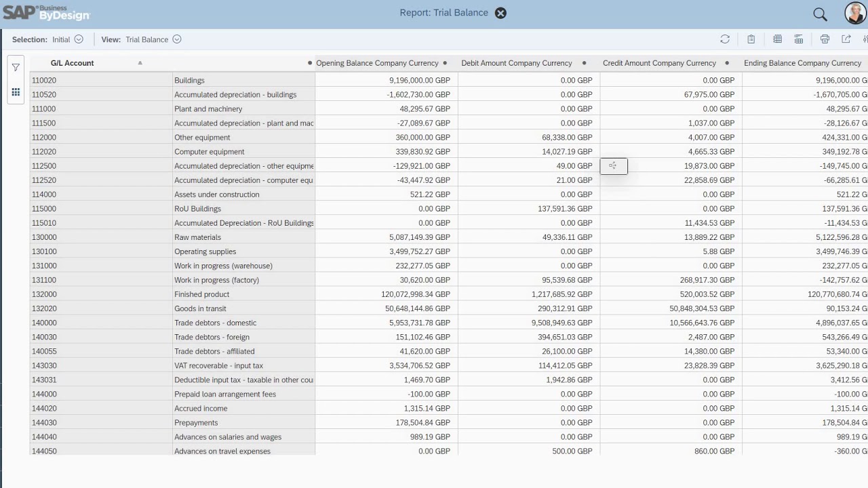Click Ending Balance Company Currency header
This screenshot has width=868, height=488.
[802, 63]
